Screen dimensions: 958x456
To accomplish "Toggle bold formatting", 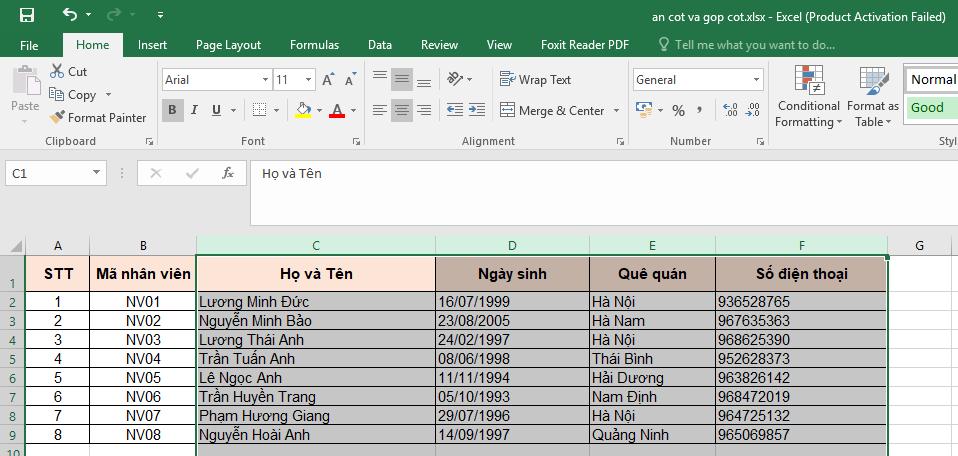I will click(x=172, y=111).
